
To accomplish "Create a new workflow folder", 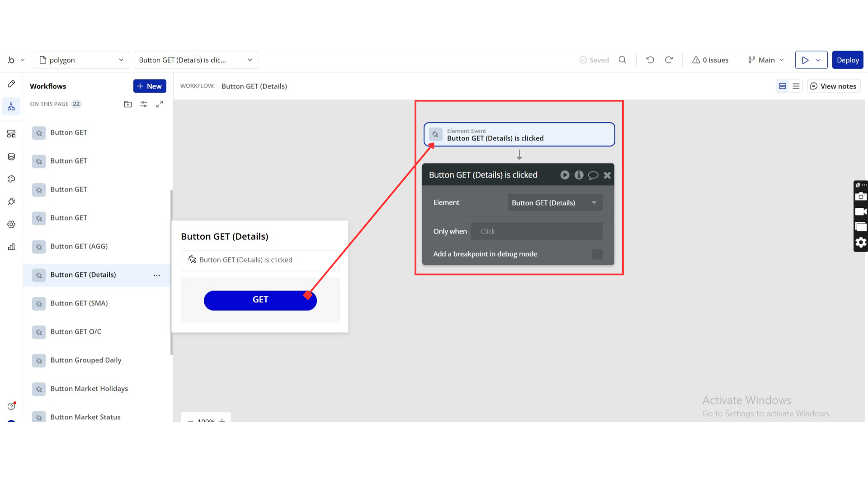I will pos(128,104).
